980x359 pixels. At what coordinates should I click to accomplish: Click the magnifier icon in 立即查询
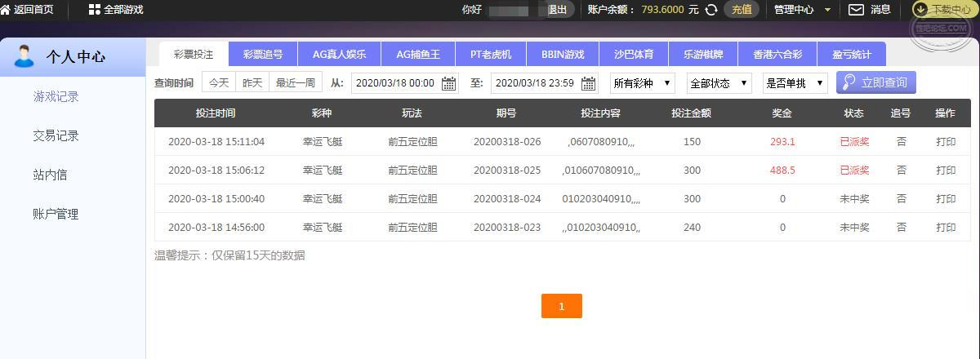coord(849,82)
